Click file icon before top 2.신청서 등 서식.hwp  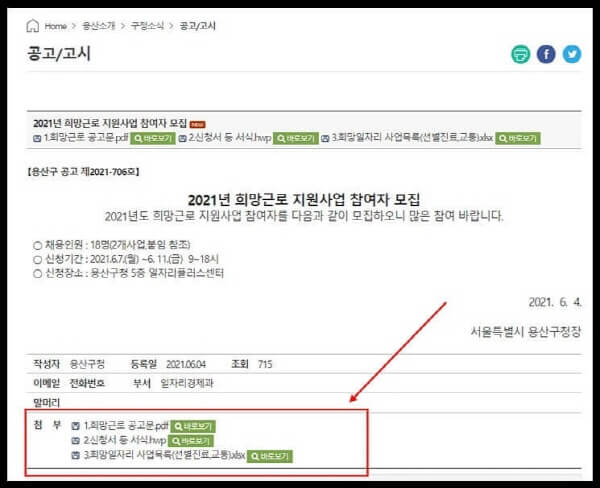(183, 139)
